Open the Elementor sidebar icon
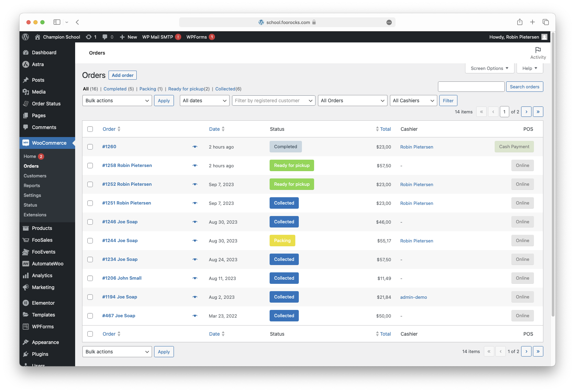 pyautogui.click(x=26, y=303)
